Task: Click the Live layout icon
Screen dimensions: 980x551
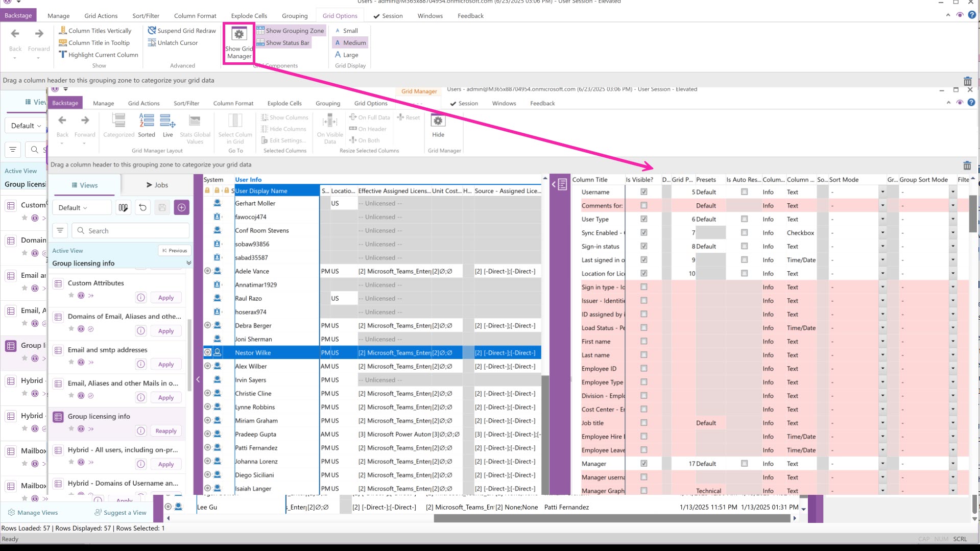Action: 168,122
